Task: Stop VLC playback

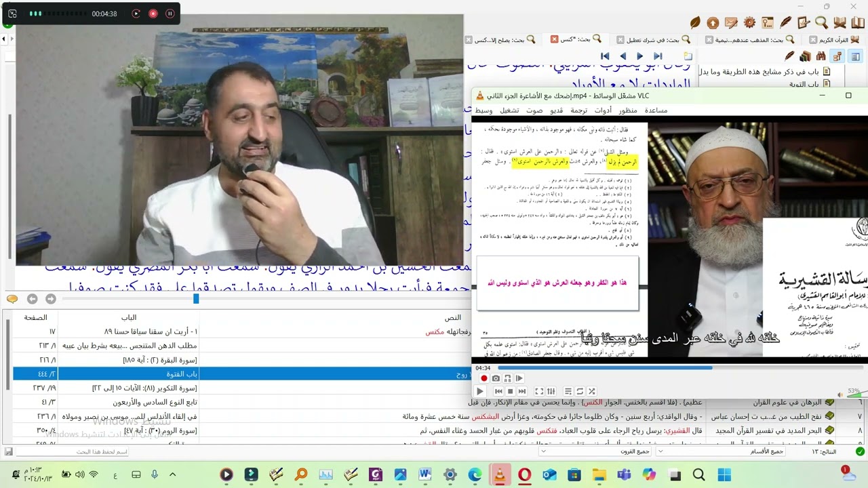Action: (510, 391)
